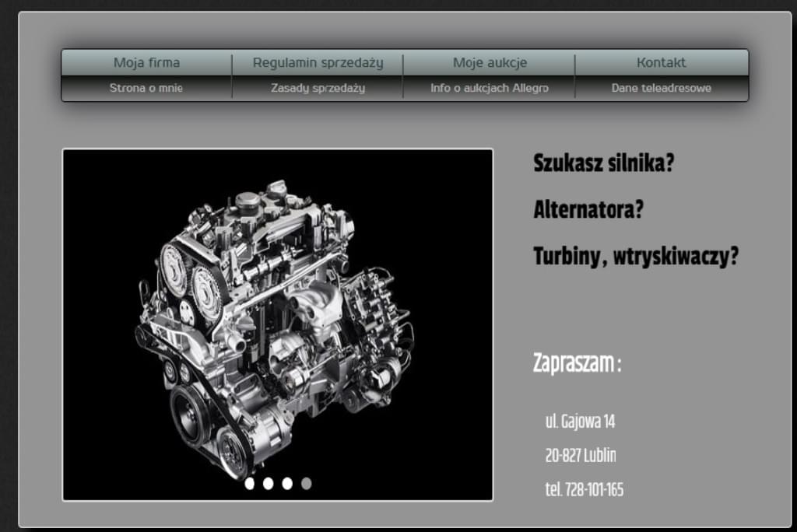This screenshot has width=797, height=532.
Task: Click the address 'ul. Gajowa 14'
Action: (580, 422)
